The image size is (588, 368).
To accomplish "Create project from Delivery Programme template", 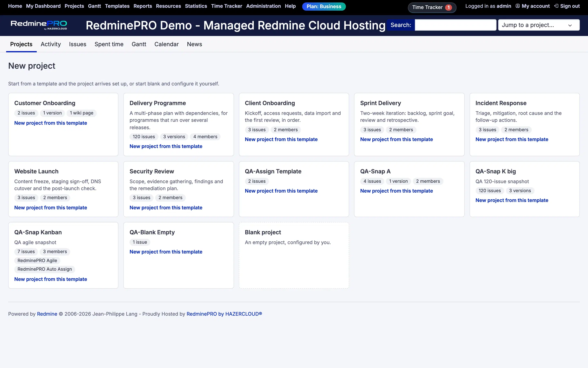I will (x=166, y=146).
